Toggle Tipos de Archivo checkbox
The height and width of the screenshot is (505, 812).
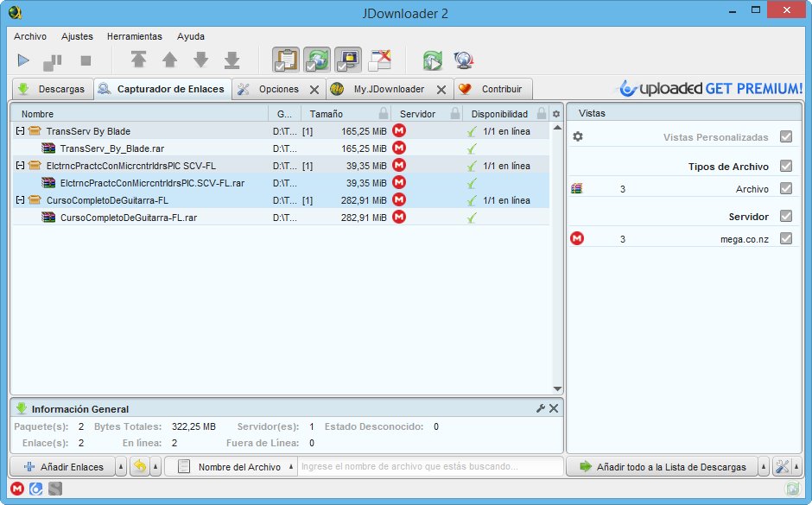785,166
